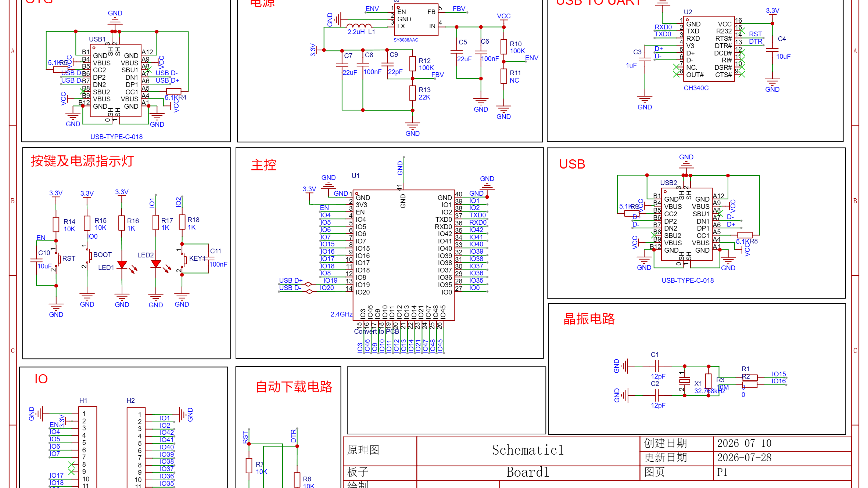Click the '自动下载电路' section title

294,387
